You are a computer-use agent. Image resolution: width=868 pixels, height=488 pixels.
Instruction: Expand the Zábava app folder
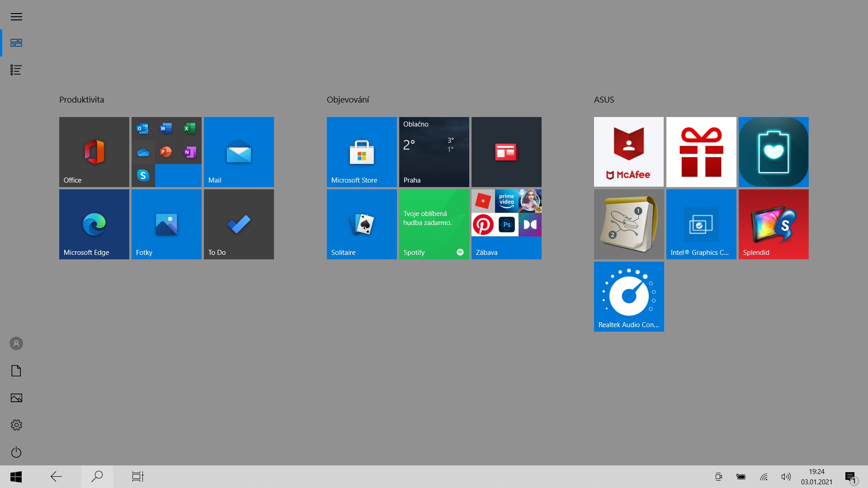click(x=506, y=224)
